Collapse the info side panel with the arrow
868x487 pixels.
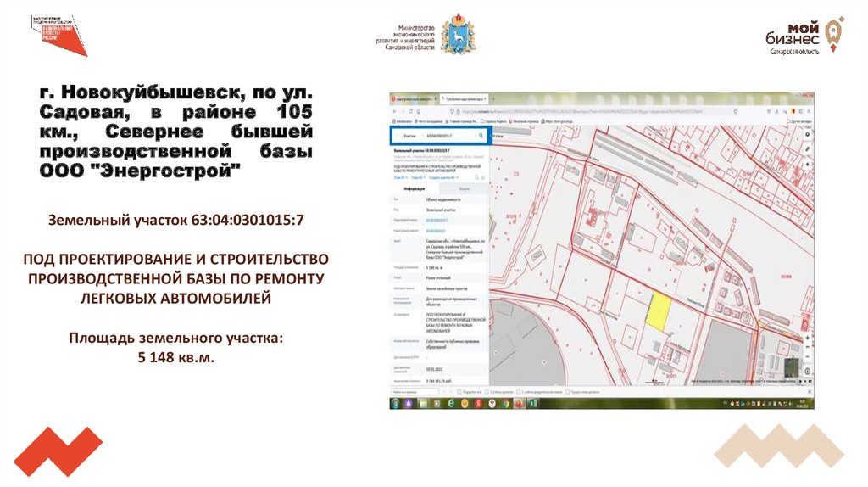click(491, 136)
